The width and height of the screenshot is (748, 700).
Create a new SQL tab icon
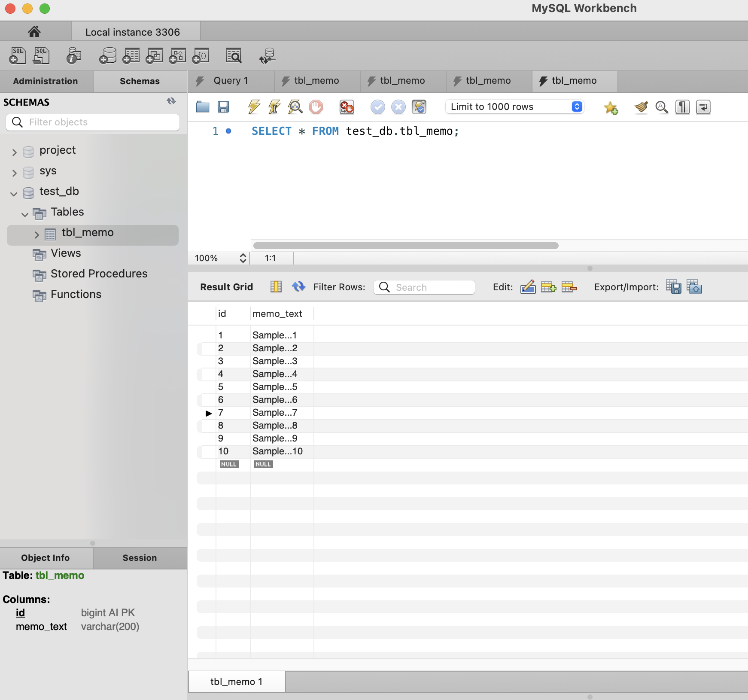(18, 56)
